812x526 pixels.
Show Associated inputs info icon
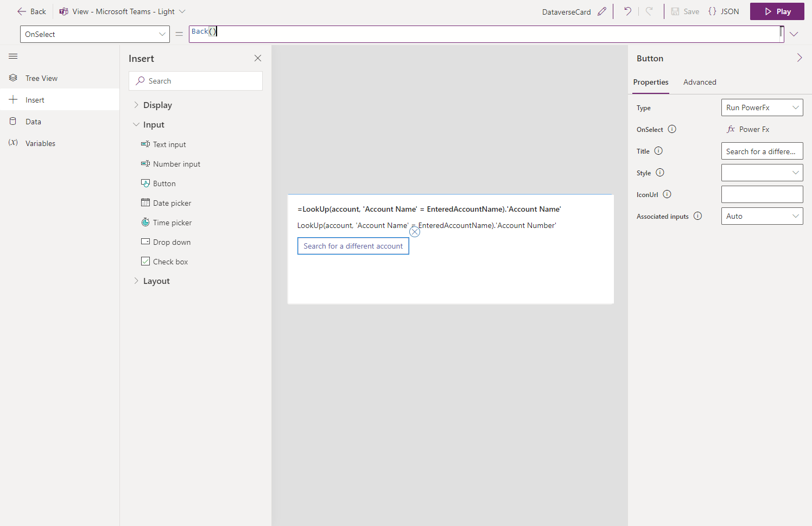[x=698, y=216]
